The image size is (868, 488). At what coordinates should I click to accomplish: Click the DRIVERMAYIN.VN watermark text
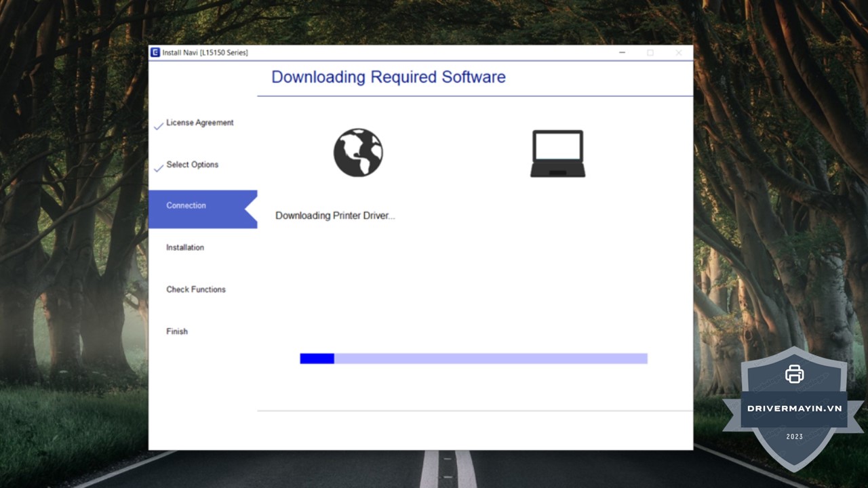pos(794,409)
